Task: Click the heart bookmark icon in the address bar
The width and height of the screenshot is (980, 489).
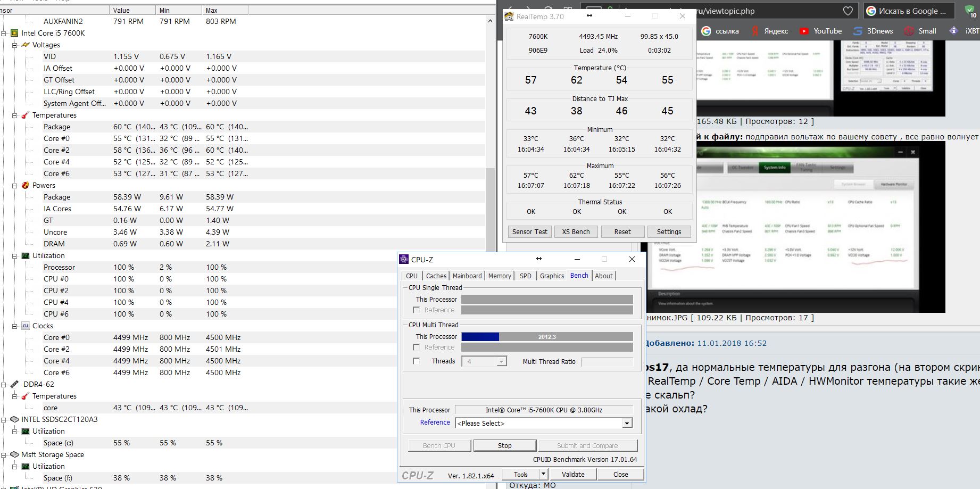Action: pyautogui.click(x=848, y=11)
